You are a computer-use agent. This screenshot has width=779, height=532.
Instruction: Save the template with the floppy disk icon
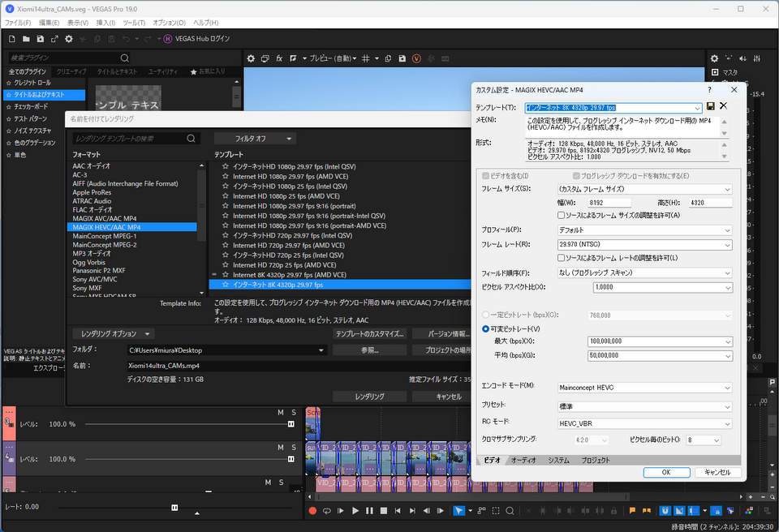point(711,106)
